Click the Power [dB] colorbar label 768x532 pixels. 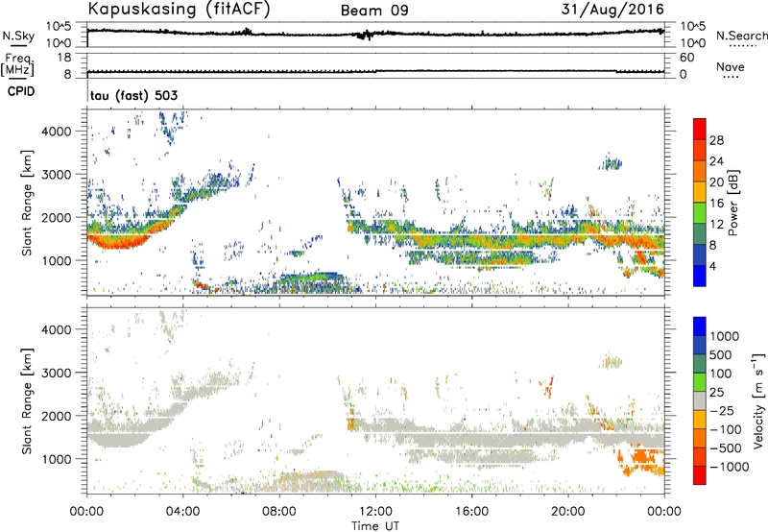point(732,203)
